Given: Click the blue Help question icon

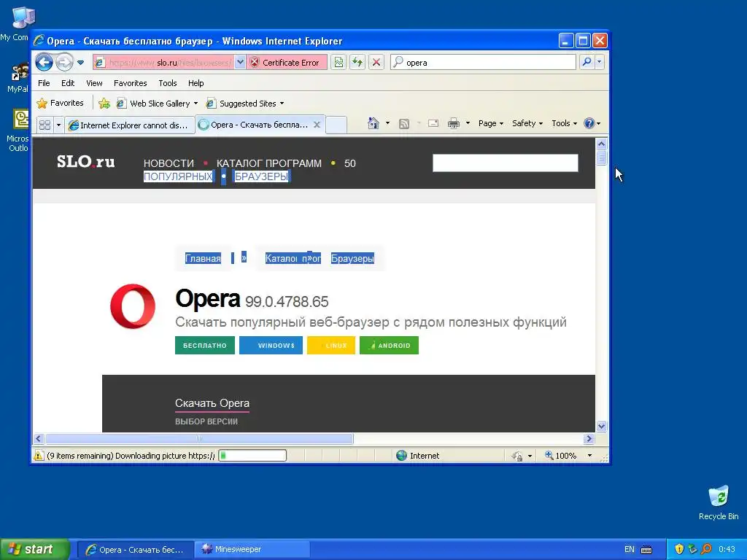Looking at the screenshot, I should (x=589, y=123).
